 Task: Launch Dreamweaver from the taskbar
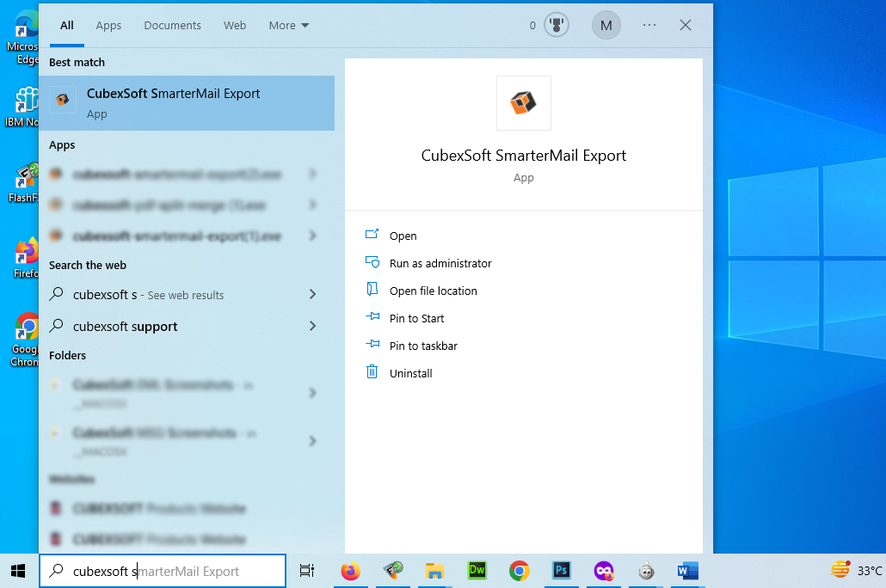pyautogui.click(x=477, y=571)
